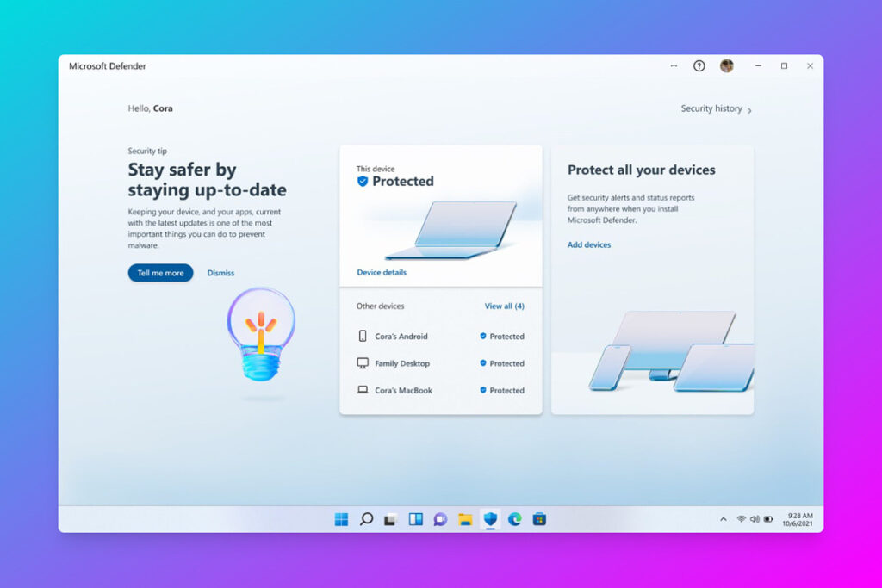Click Protected status for Family Desktop
Screen dimensions: 882x588
pos(506,363)
